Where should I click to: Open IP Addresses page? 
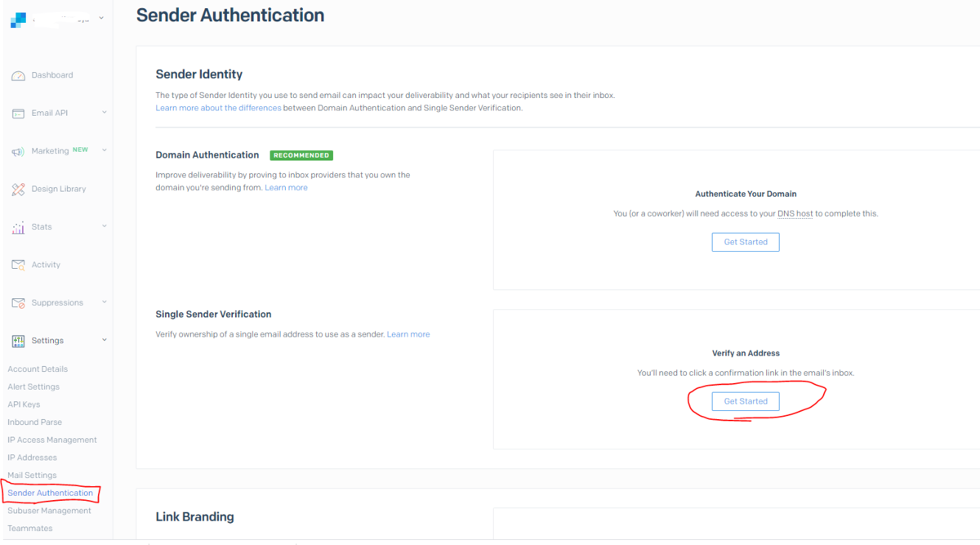coord(32,458)
